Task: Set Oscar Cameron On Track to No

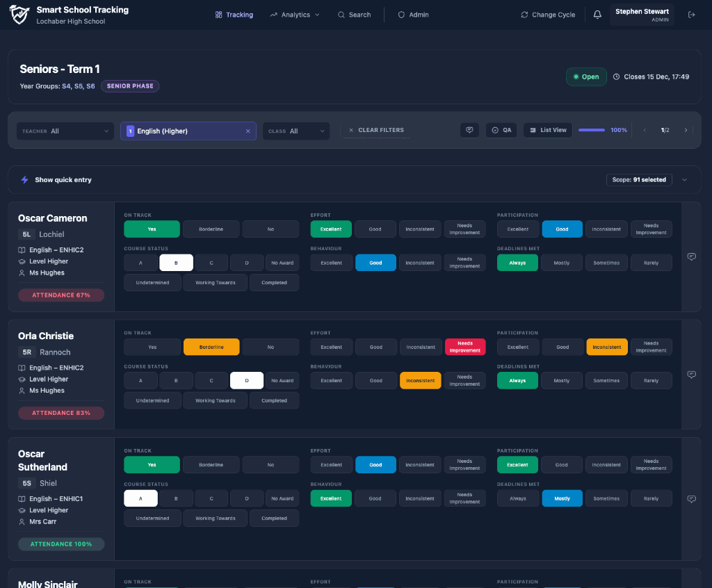Action: tap(270, 229)
